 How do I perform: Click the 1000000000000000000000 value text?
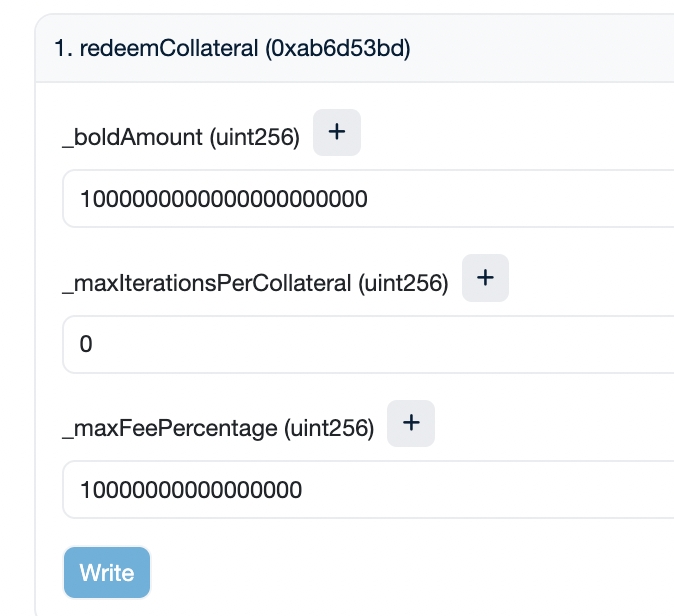click(223, 199)
